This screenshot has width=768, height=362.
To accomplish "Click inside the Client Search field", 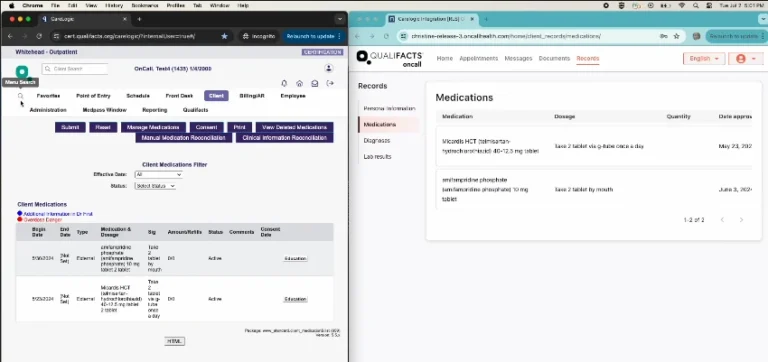I will (75, 69).
